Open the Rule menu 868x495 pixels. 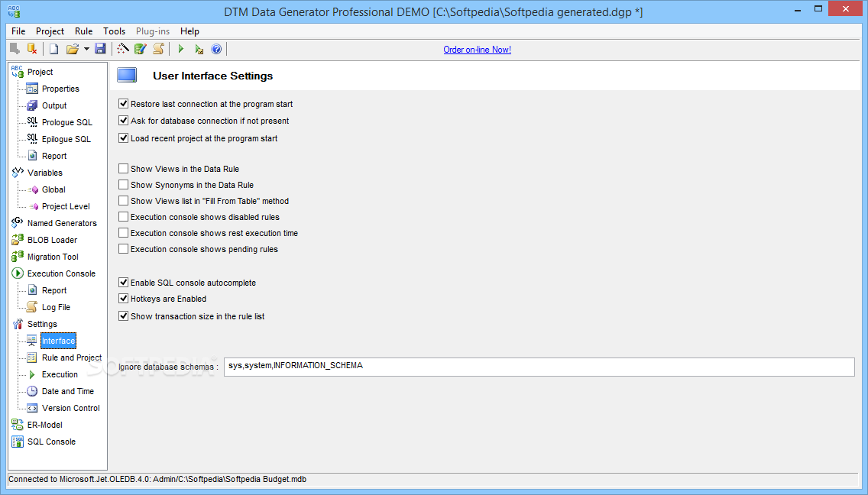click(83, 31)
